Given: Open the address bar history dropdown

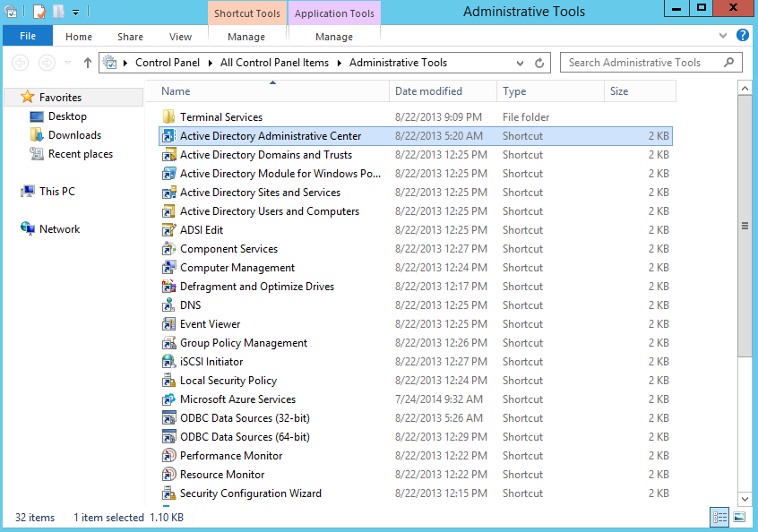Looking at the screenshot, I should coord(520,64).
